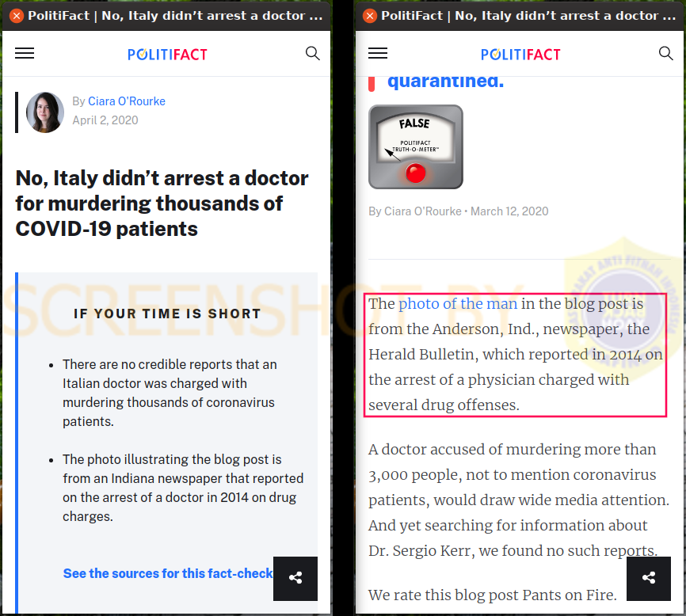Click the search icon in the right window
Screen dimensions: 686x616
[665, 53]
